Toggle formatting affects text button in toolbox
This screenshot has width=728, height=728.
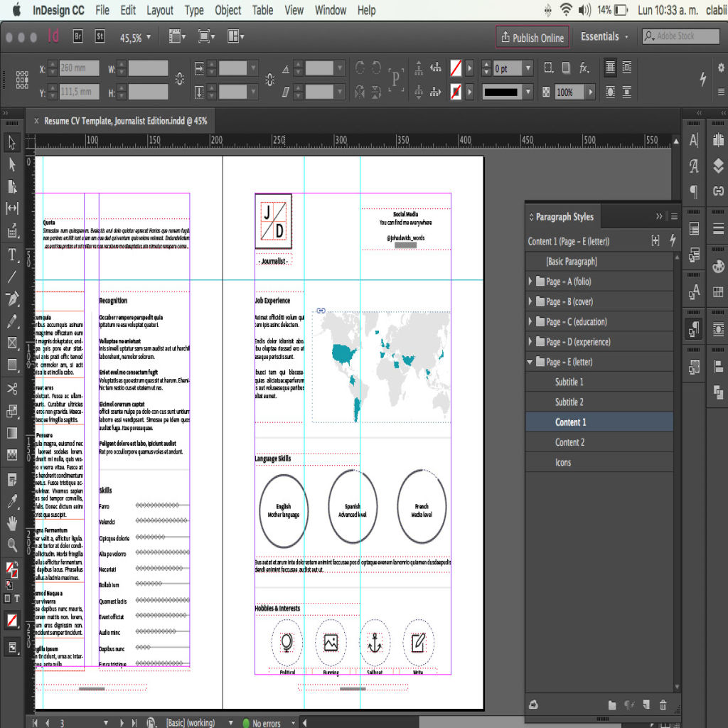pos(17,599)
